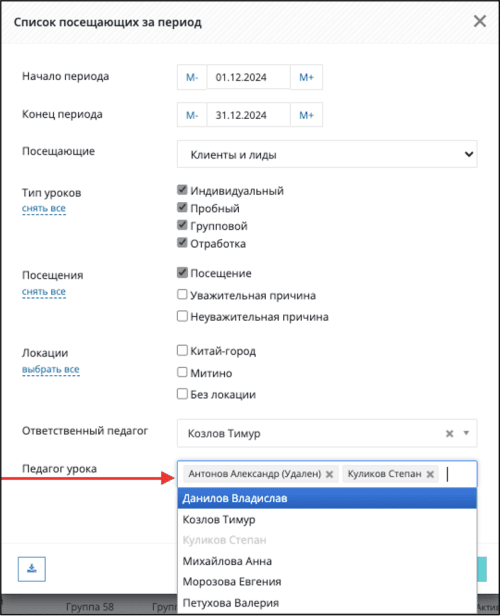Check the Китай-город location

pos(182,350)
